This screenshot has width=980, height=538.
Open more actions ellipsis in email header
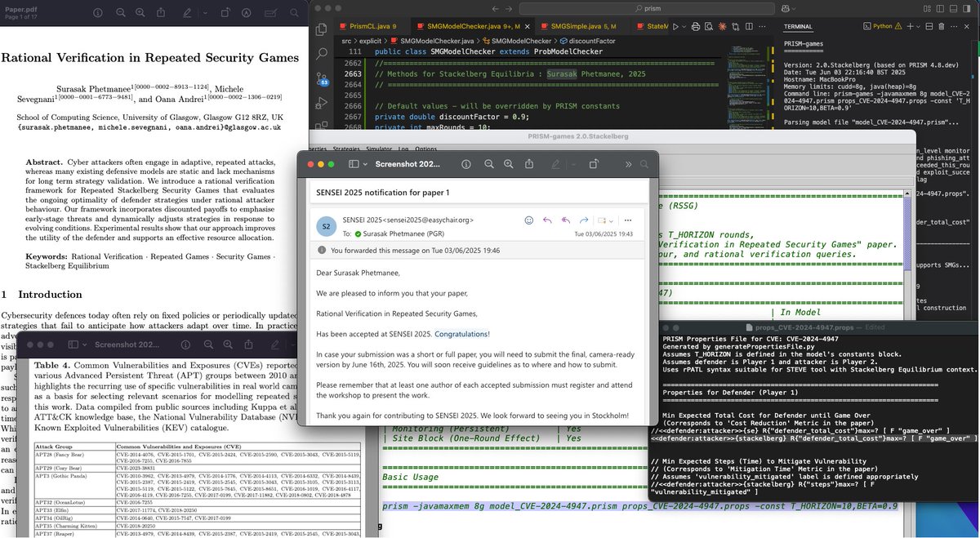coord(628,220)
